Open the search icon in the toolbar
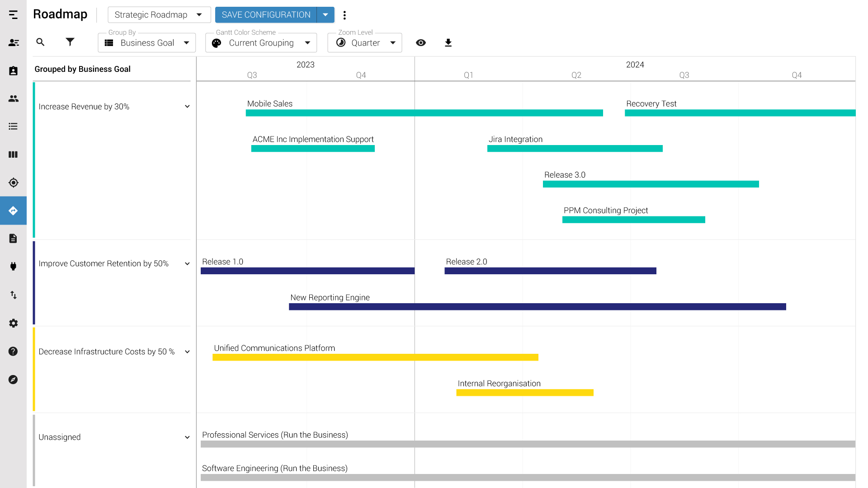Image resolution: width=868 pixels, height=488 pixels. pyautogui.click(x=40, y=42)
